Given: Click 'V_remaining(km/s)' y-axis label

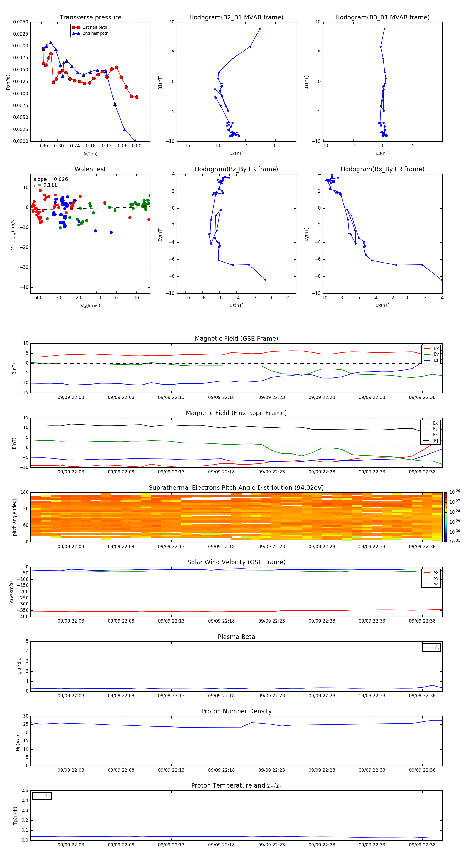Looking at the screenshot, I should 13,234.
